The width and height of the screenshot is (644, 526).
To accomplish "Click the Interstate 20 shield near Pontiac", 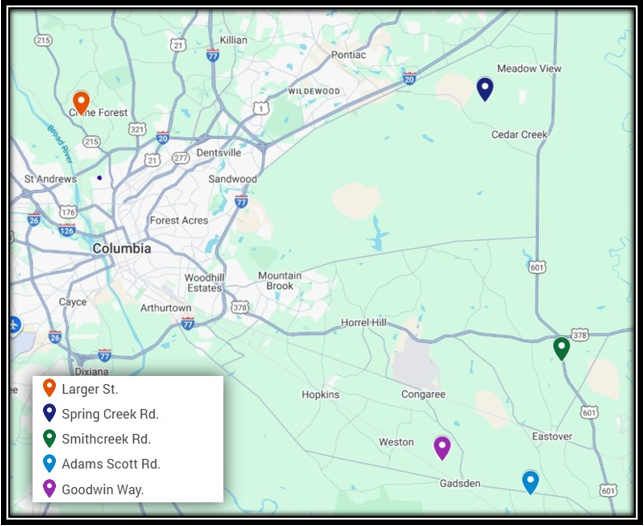I will pyautogui.click(x=409, y=77).
